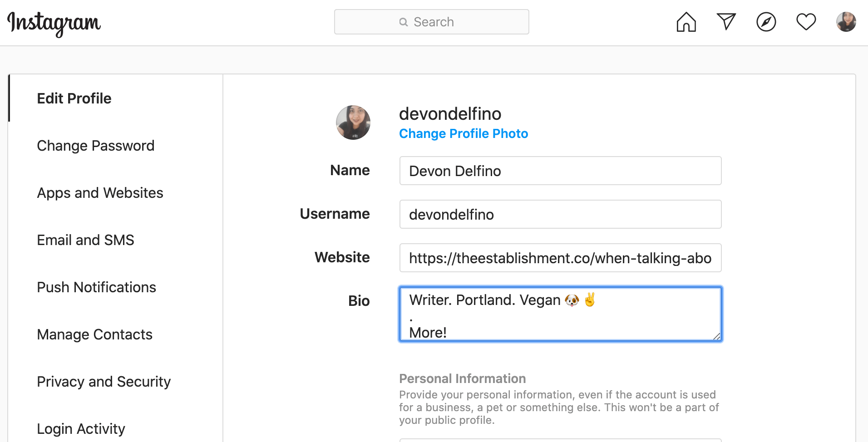This screenshot has width=868, height=442.
Task: Click the Name field label
Action: (350, 170)
